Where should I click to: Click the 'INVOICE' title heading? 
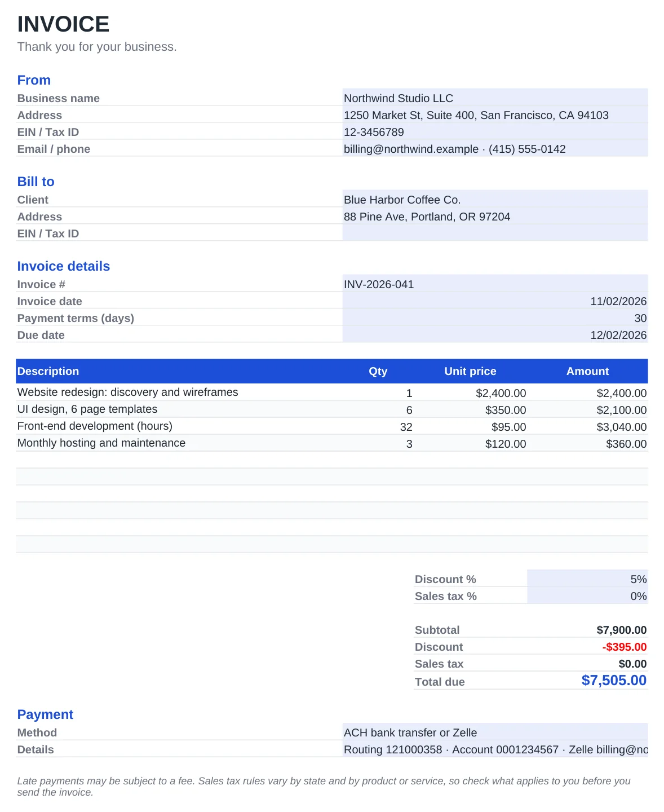(x=63, y=24)
